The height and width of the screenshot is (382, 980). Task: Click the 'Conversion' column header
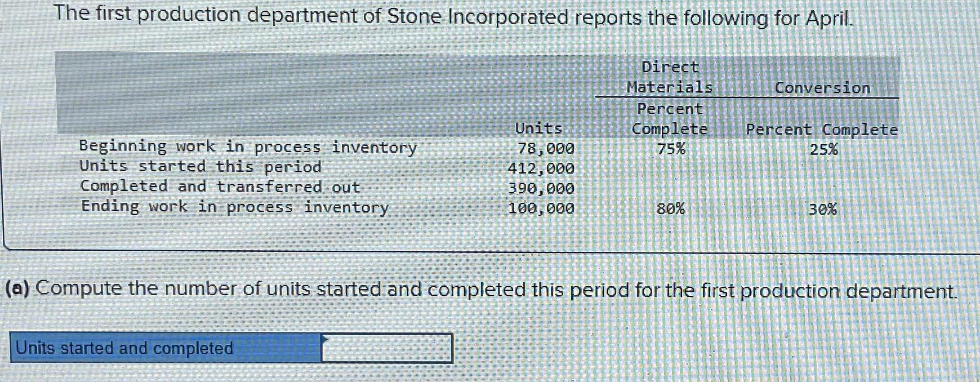click(x=822, y=88)
